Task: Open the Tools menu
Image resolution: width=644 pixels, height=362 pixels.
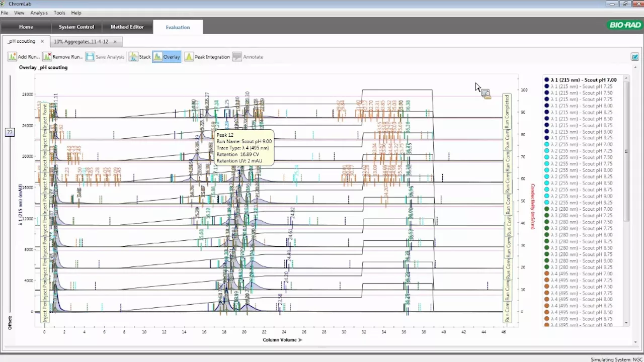Action: (59, 13)
